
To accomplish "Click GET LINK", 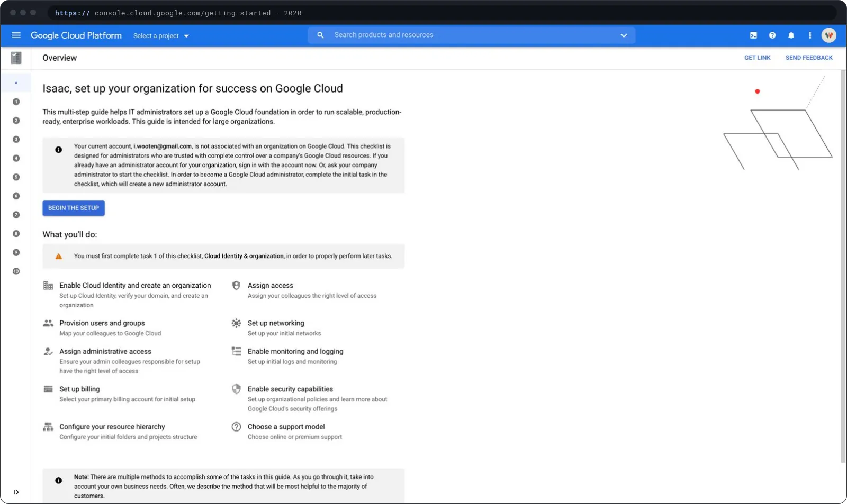I will [x=757, y=58].
